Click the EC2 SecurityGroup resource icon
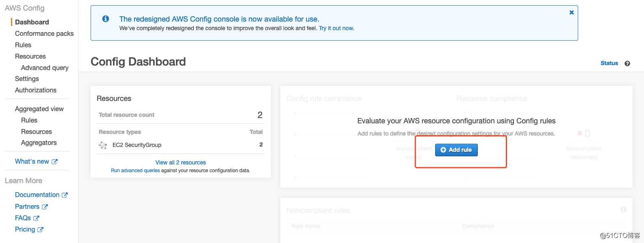Screen dimensions: 644x243 click(x=103, y=145)
